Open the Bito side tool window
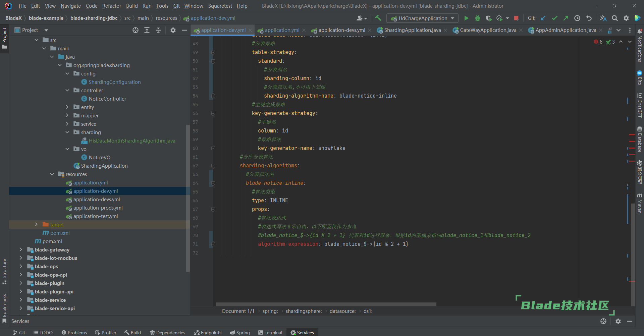The image size is (644, 336). 640,78
